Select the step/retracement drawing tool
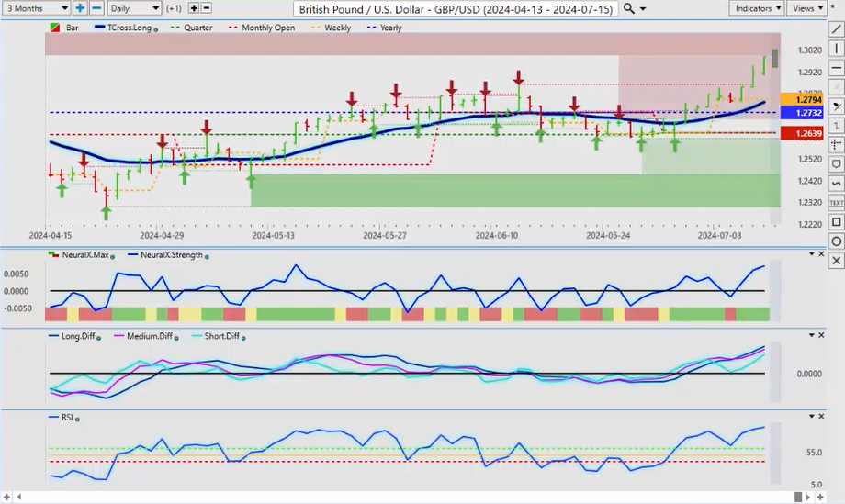Image resolution: width=845 pixels, height=504 pixels. pos(837,126)
